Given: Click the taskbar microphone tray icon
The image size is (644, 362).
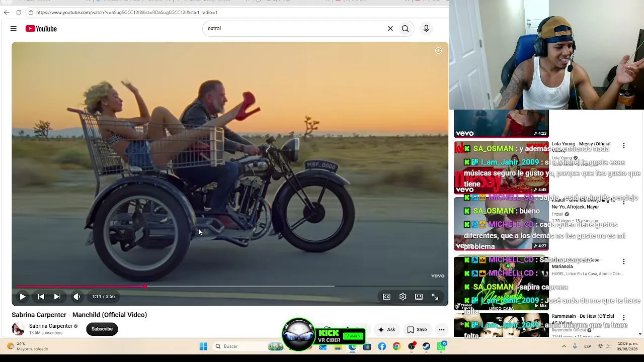Looking at the screenshot, I should (x=575, y=346).
